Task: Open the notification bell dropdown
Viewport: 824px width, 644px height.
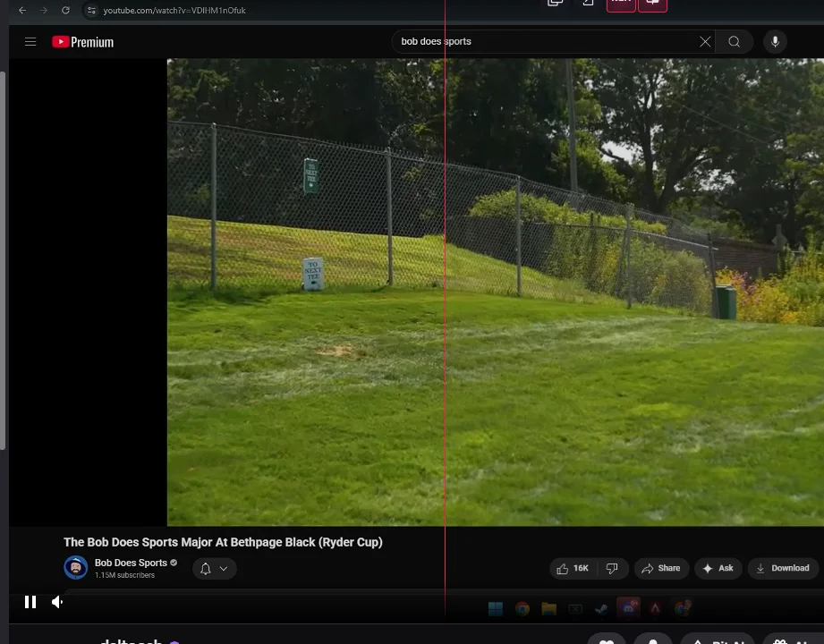Action: (215, 568)
